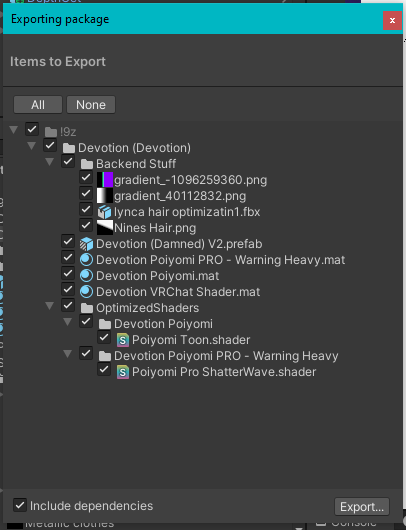
Task: Select the Backend Stuff folder name
Action: click(x=136, y=164)
